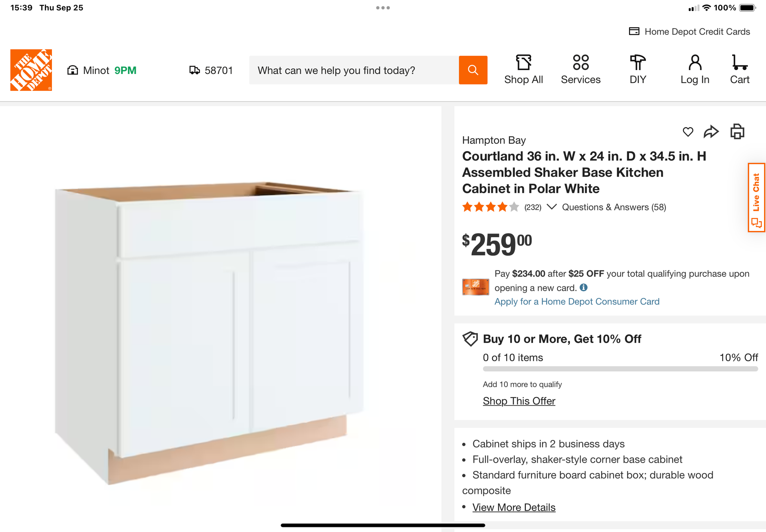766x532 pixels.
Task: Open the Services menu
Action: (x=581, y=70)
